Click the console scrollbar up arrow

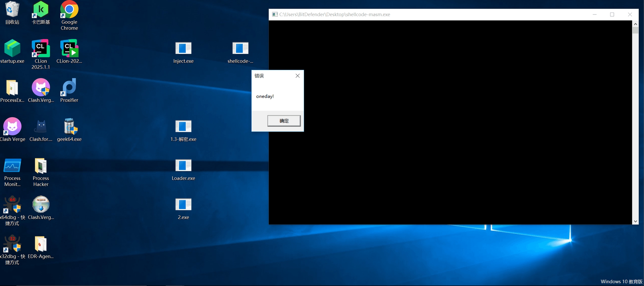click(635, 24)
